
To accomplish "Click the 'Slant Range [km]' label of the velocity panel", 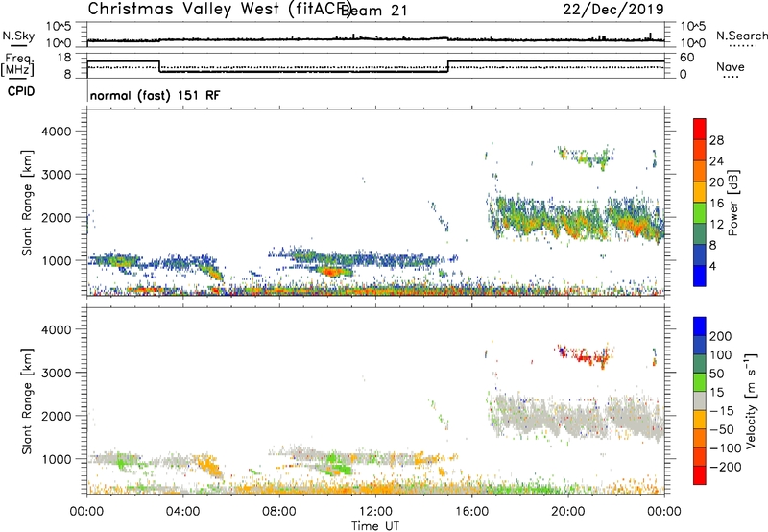I will [27, 401].
